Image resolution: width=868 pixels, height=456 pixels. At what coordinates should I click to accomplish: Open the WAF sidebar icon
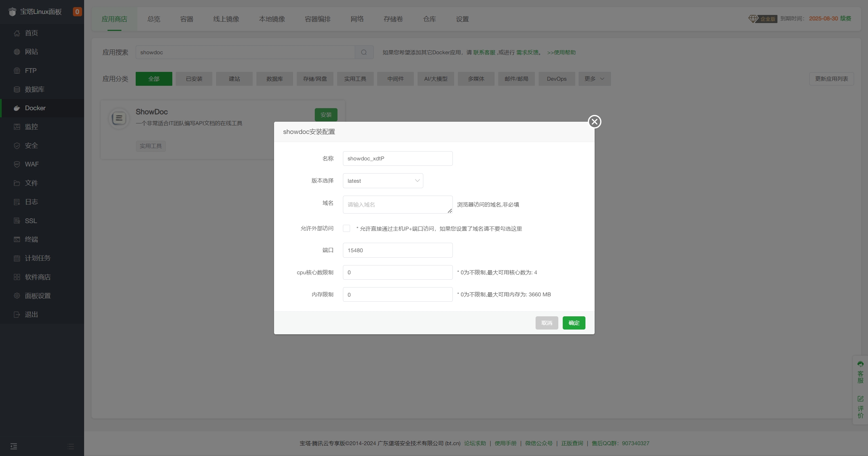(x=17, y=164)
